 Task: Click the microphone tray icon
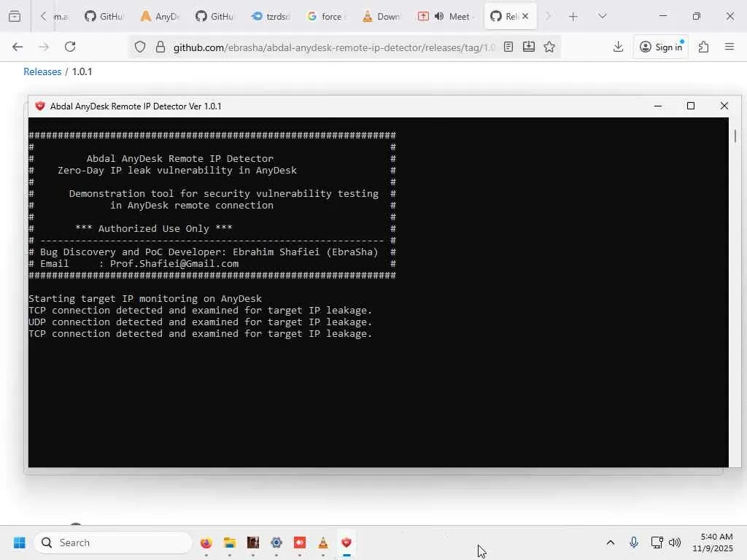(634, 542)
